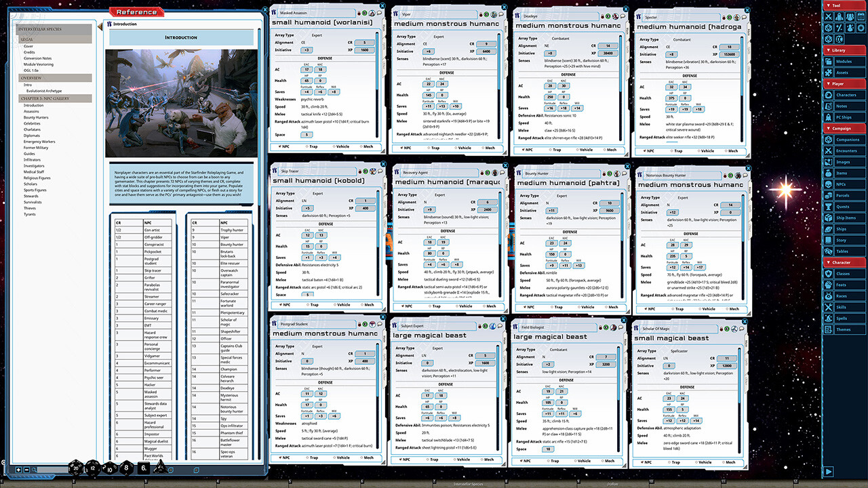Open Characters in the Player sidebar section
Image resolution: width=868 pixels, height=488 pixels.
pos(846,95)
